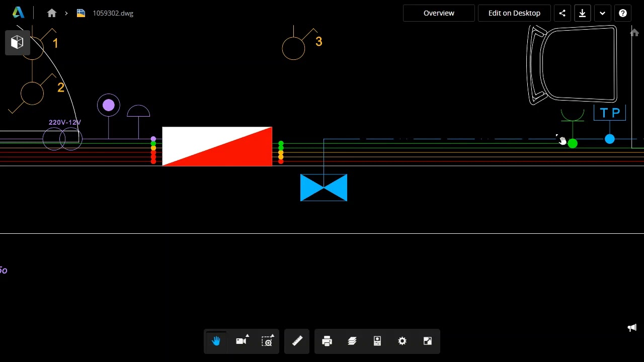Click the 1059302.dwg file name

(x=113, y=13)
